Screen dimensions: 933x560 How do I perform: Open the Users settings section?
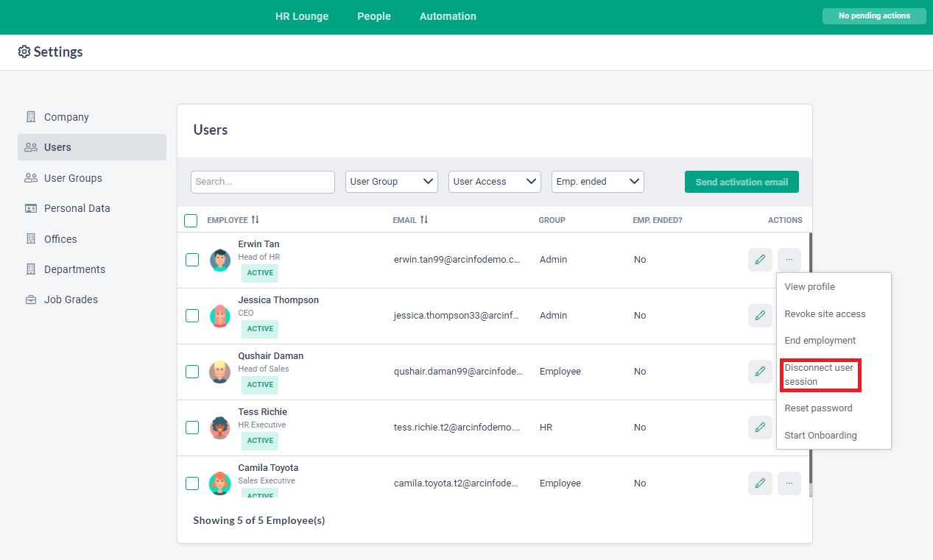92,147
